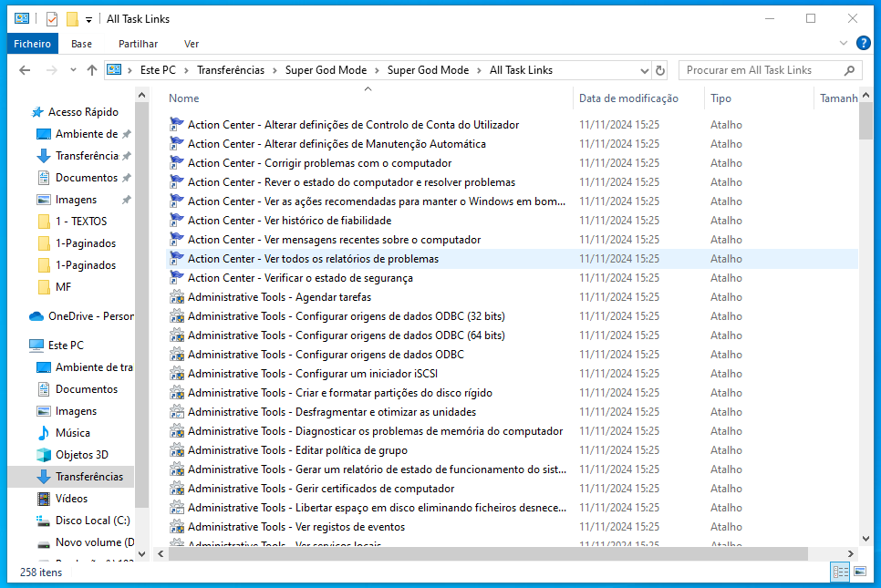Click the Este PC monitor icon in the sidebar
Image resolution: width=881 pixels, height=588 pixels.
pos(36,345)
